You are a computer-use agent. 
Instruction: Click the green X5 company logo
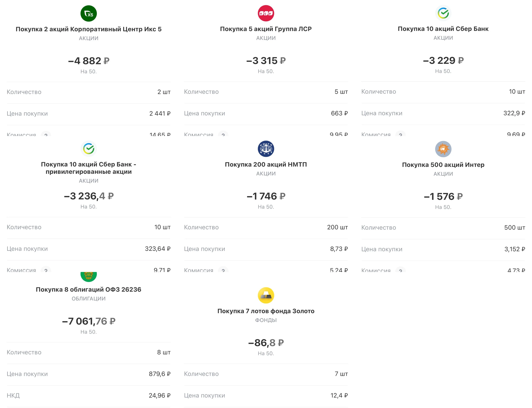pos(89,14)
